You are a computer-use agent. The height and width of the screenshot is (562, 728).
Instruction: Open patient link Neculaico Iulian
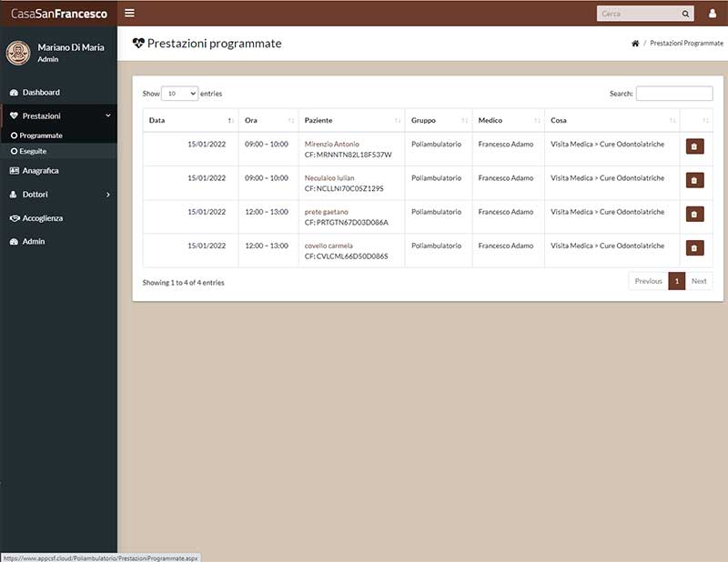(x=329, y=177)
